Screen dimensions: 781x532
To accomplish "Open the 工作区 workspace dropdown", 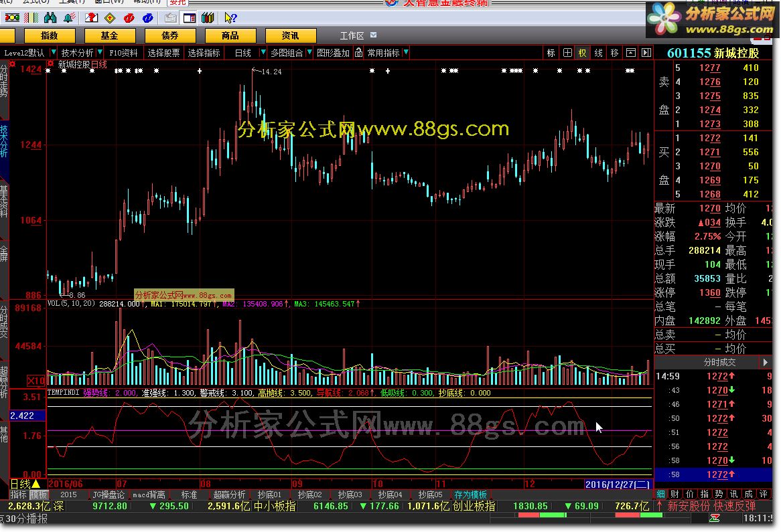I will [x=374, y=35].
